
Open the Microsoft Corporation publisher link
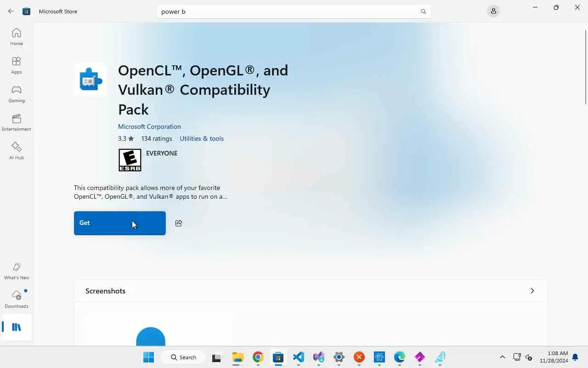(x=149, y=126)
